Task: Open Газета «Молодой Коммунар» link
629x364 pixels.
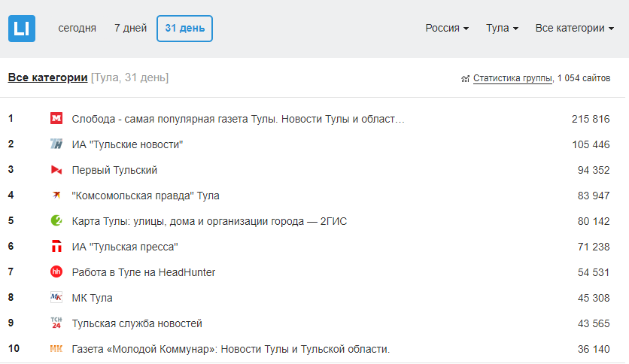Action: tap(231, 349)
